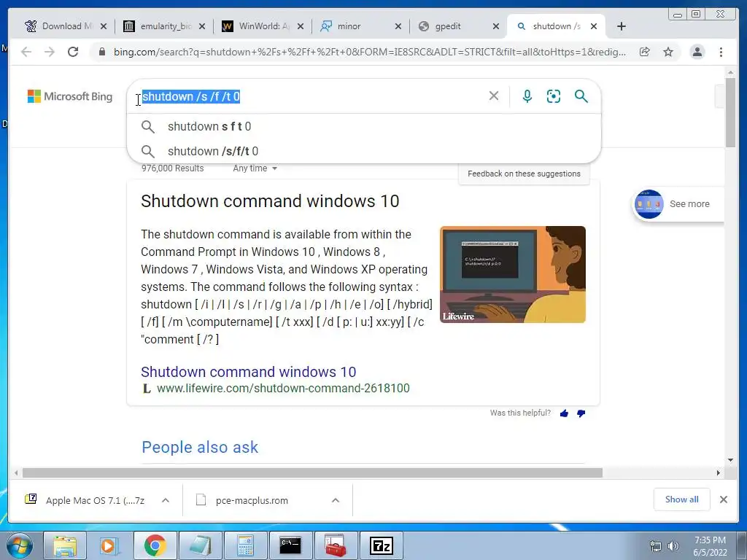Open red toolbox taskbar icon

tap(336, 545)
